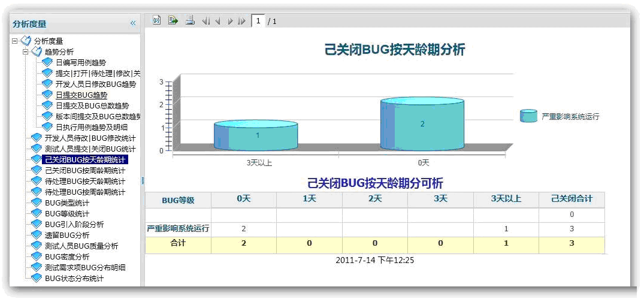The image size is (644, 302).
Task: Click the print report icon
Action: point(189,20)
